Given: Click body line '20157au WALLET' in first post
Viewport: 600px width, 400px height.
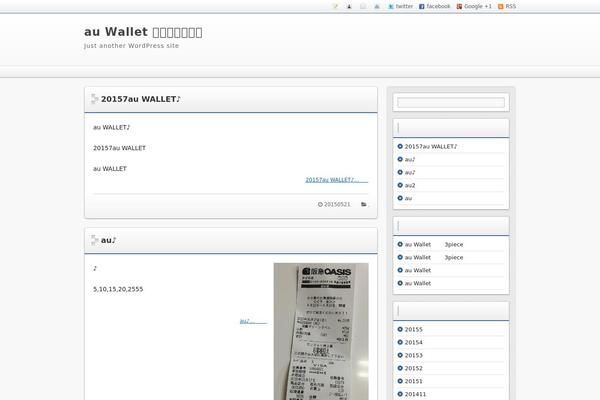Looking at the screenshot, I should pos(119,148).
